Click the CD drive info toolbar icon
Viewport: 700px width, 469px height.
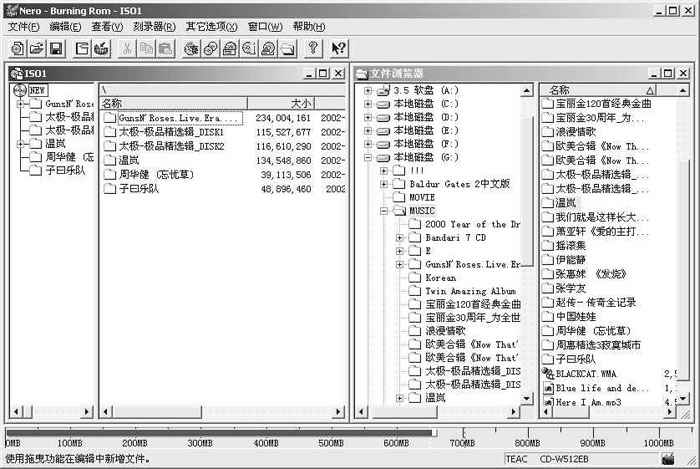230,48
